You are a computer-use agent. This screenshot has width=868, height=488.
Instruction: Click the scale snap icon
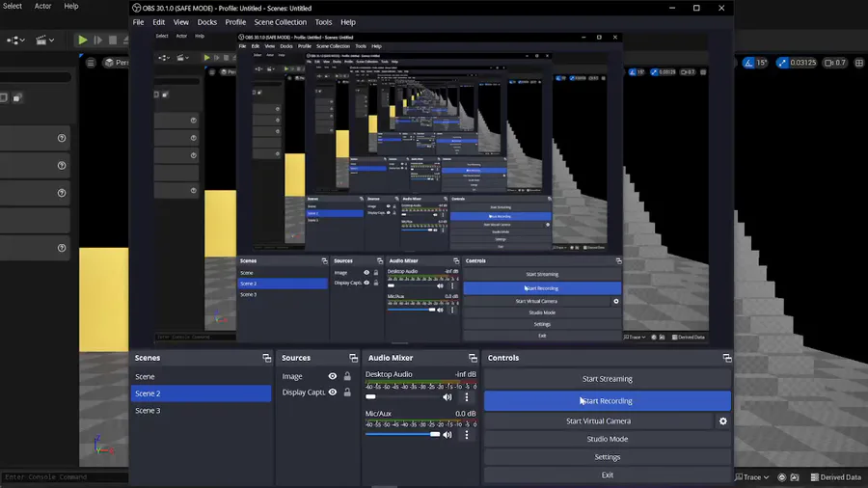(x=781, y=63)
